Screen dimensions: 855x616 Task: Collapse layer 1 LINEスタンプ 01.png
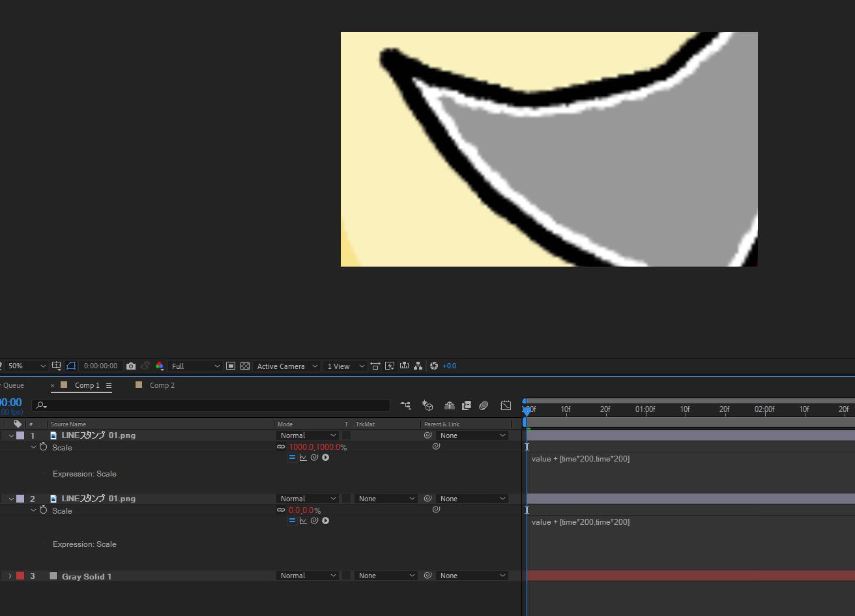11,435
